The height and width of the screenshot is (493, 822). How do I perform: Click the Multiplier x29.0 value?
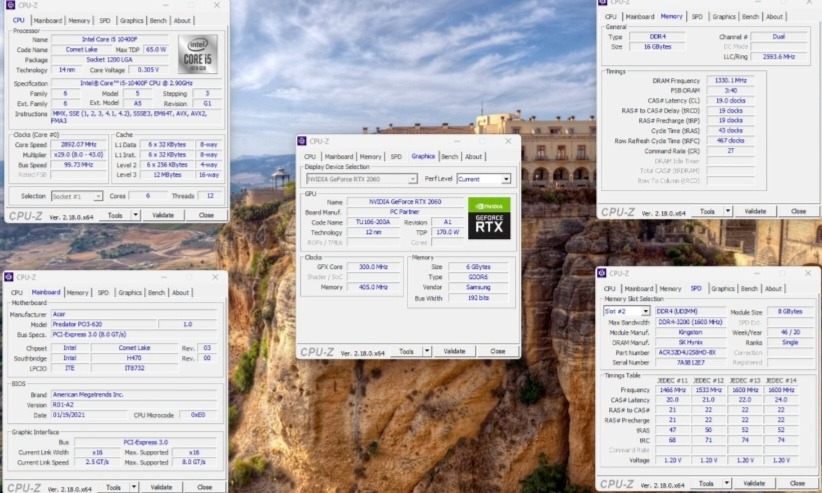(79, 155)
